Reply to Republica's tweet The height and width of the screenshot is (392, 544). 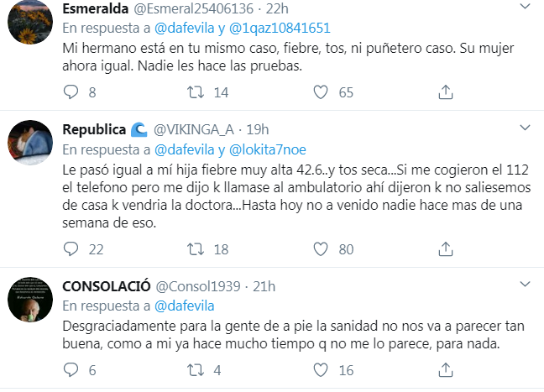[71, 249]
